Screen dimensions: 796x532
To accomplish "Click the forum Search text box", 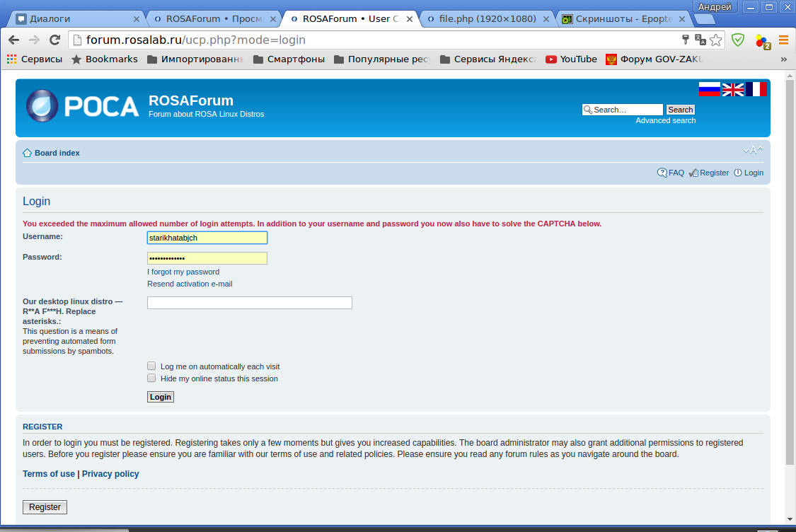I will pyautogui.click(x=623, y=110).
